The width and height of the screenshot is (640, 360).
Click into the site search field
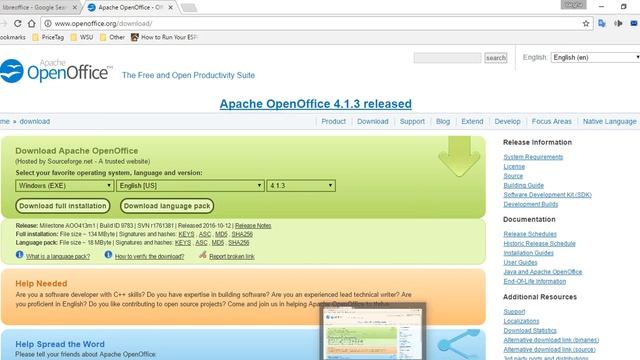pos(447,58)
